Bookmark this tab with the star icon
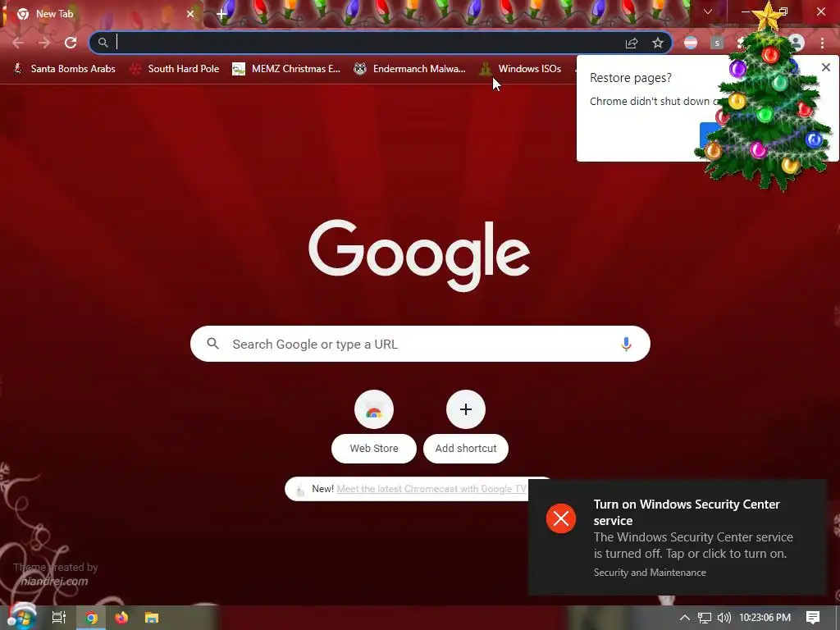This screenshot has height=630, width=840. pos(658,43)
